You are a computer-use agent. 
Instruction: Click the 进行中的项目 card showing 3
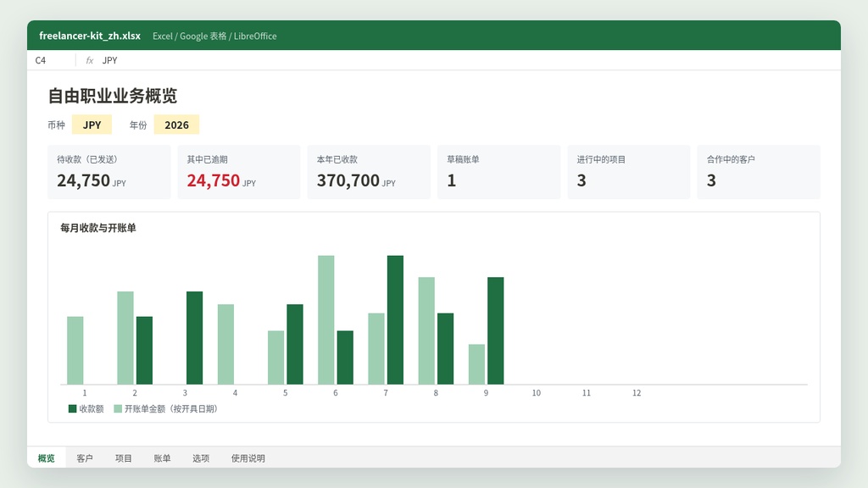pyautogui.click(x=629, y=172)
